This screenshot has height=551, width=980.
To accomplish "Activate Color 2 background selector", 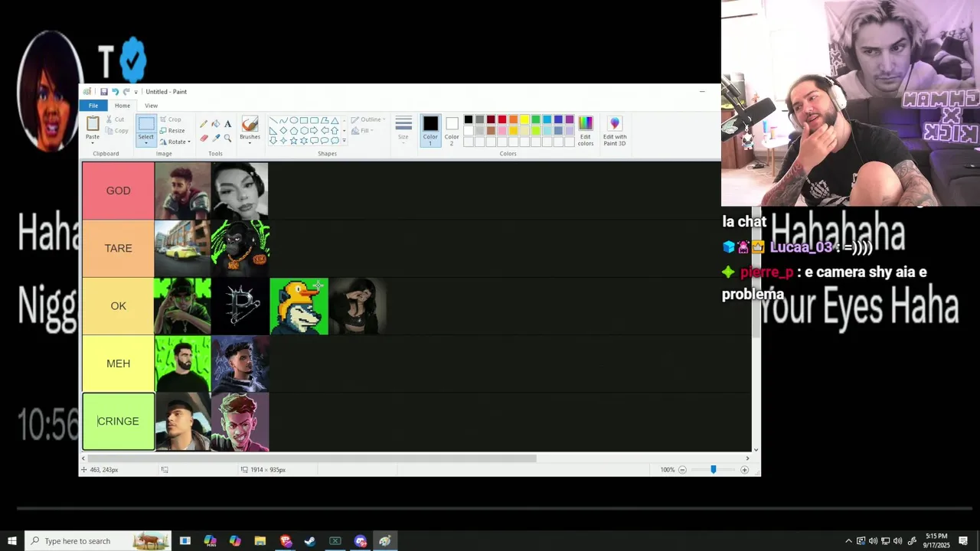I will pyautogui.click(x=452, y=130).
